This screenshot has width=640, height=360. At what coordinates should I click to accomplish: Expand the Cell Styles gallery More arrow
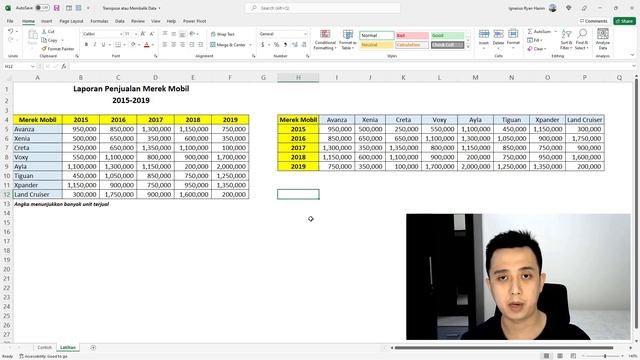tap(468, 47)
